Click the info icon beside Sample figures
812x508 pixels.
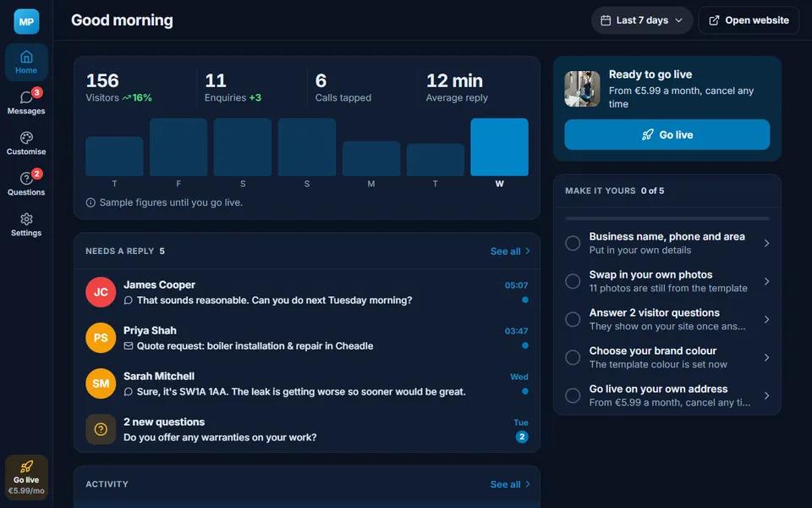click(x=91, y=202)
